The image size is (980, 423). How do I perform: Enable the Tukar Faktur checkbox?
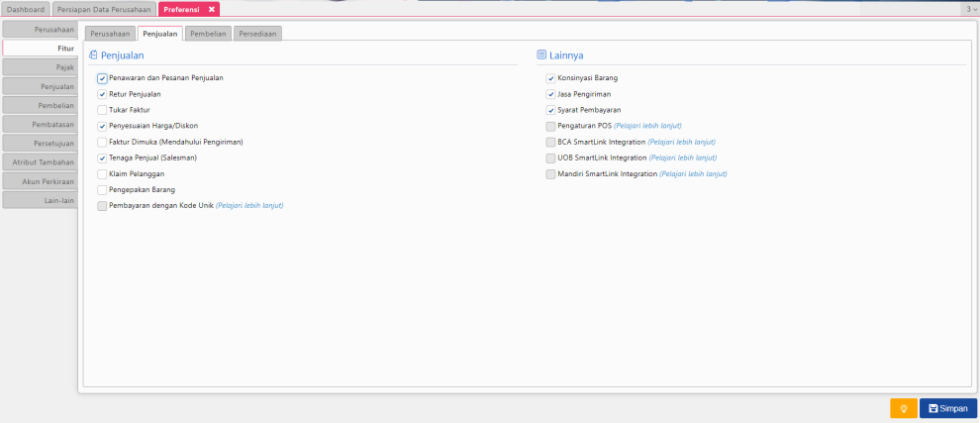pyautogui.click(x=102, y=110)
